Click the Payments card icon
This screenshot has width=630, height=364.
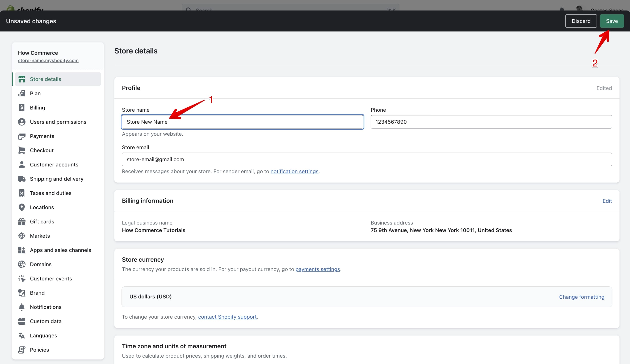pos(22,136)
